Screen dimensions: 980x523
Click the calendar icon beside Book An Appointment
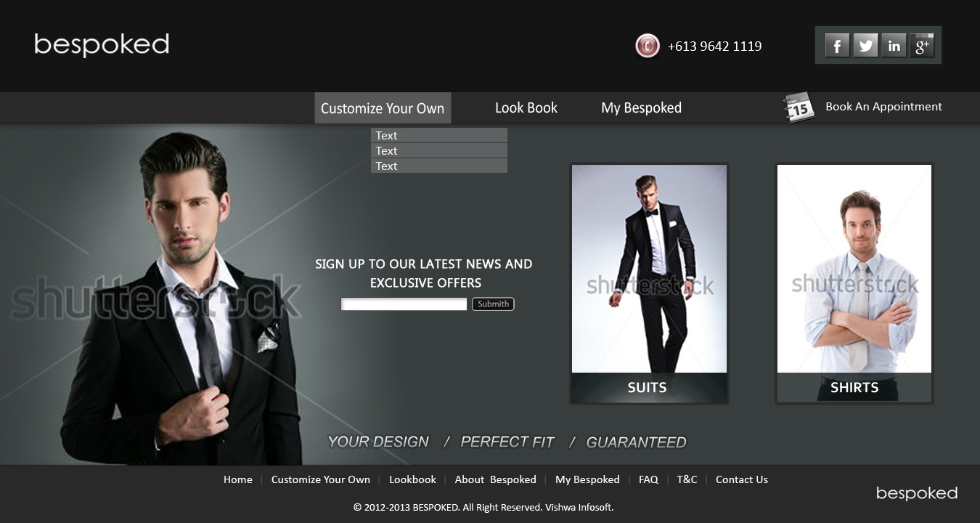click(799, 108)
